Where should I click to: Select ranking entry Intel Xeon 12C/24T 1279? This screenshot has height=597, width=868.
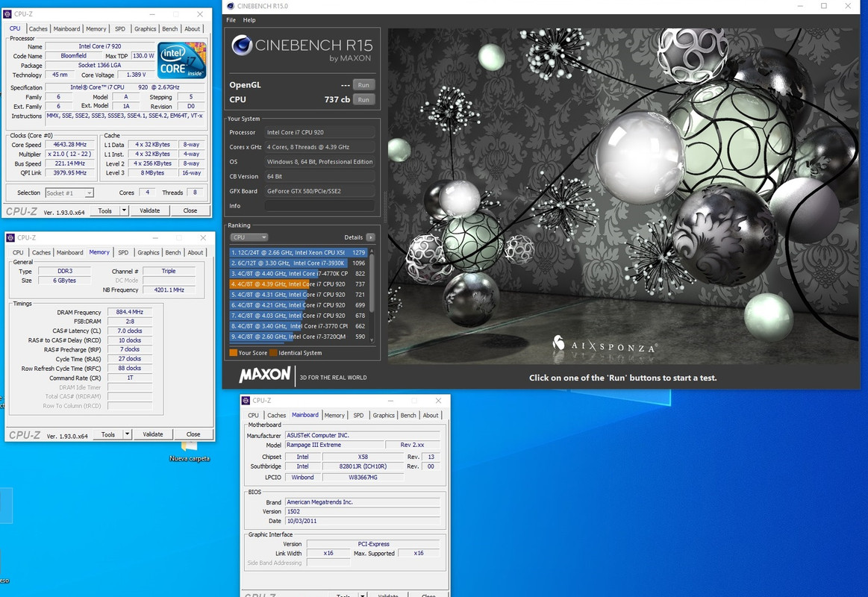tap(299, 252)
